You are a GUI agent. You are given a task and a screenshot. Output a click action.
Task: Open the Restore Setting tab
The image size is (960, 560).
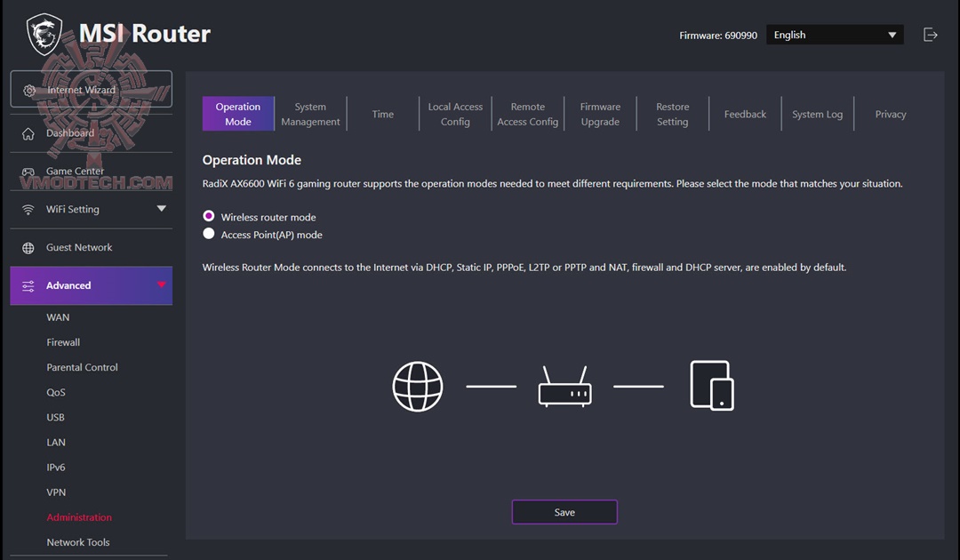click(672, 114)
